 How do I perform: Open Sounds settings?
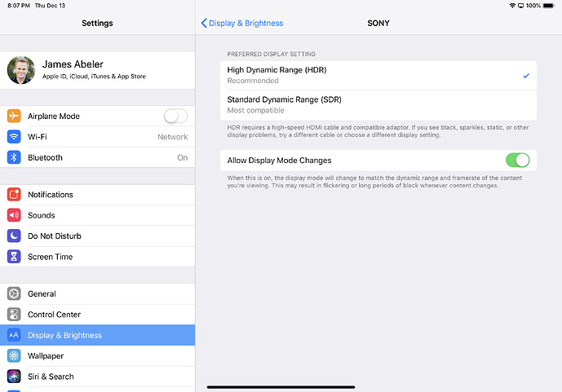(x=98, y=215)
